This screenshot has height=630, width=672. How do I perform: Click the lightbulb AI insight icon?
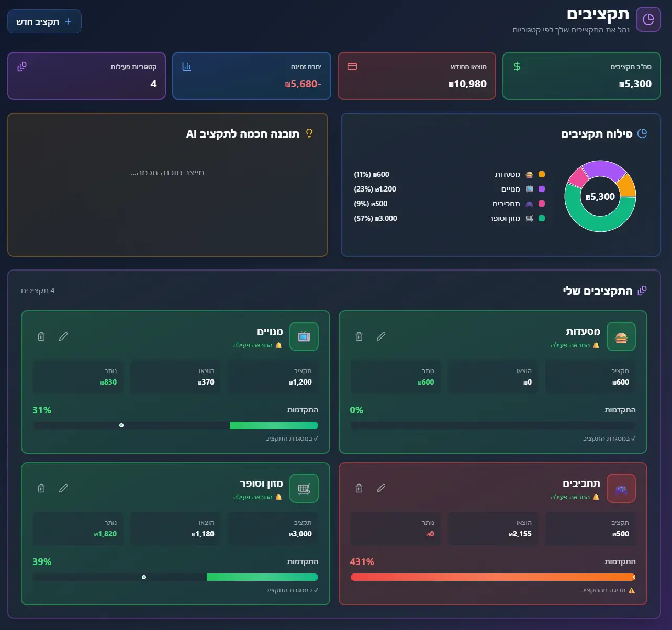(x=309, y=133)
